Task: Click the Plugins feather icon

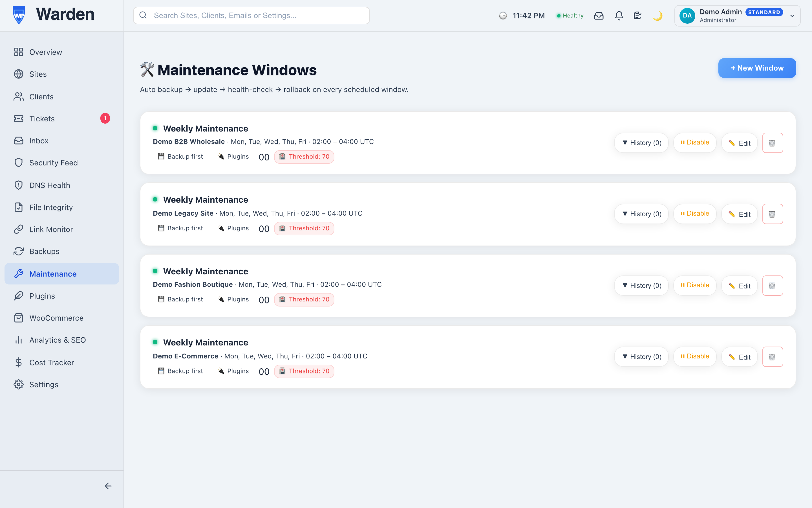Action: tap(19, 296)
